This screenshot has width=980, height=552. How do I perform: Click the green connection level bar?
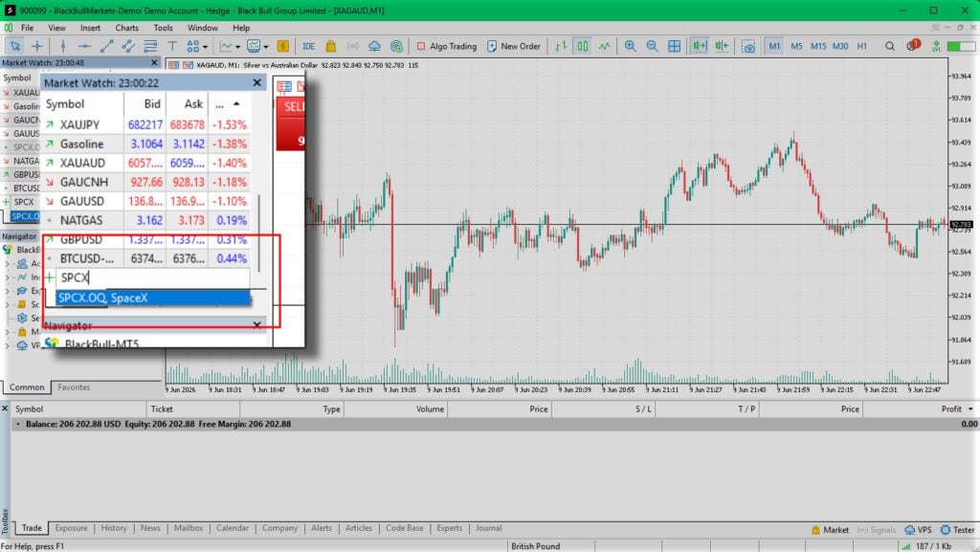pos(961,46)
